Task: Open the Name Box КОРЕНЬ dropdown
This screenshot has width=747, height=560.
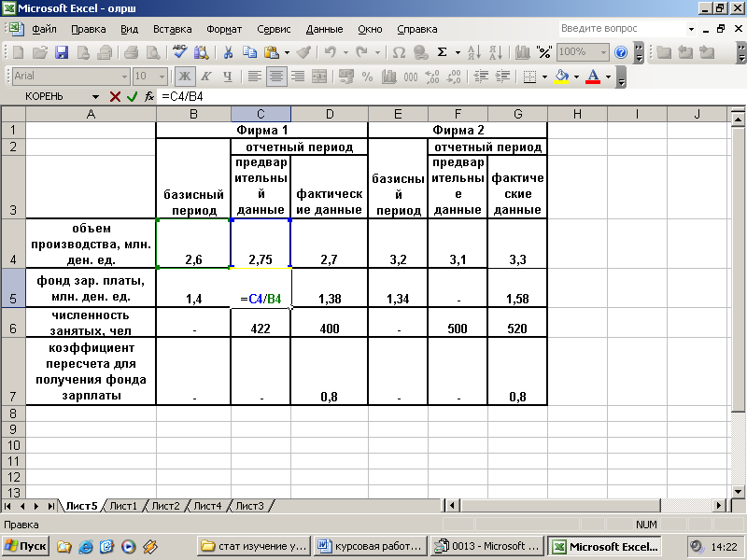Action: tap(95, 97)
